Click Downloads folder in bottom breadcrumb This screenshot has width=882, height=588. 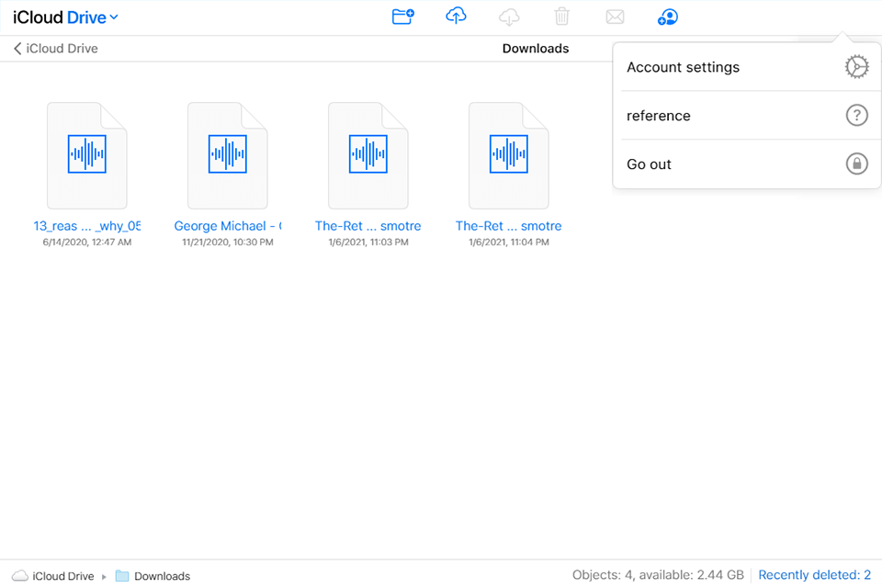click(x=162, y=576)
